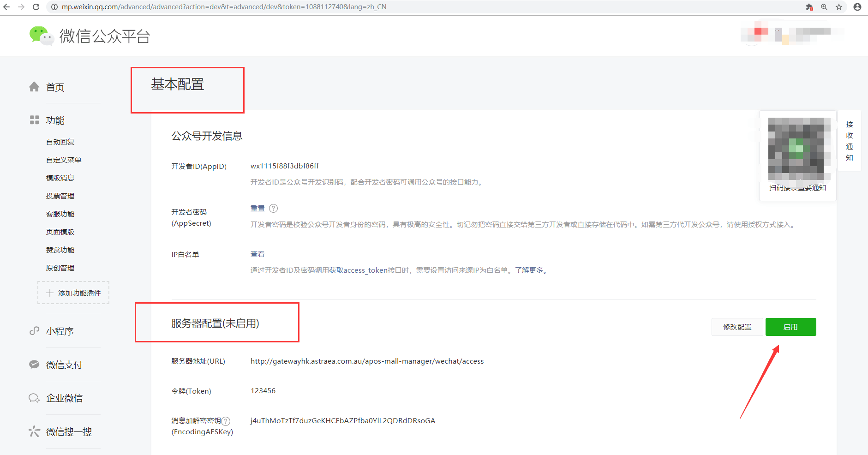Click the mini program icon beside 小程序
This screenshot has width=868, height=455.
coord(34,331)
